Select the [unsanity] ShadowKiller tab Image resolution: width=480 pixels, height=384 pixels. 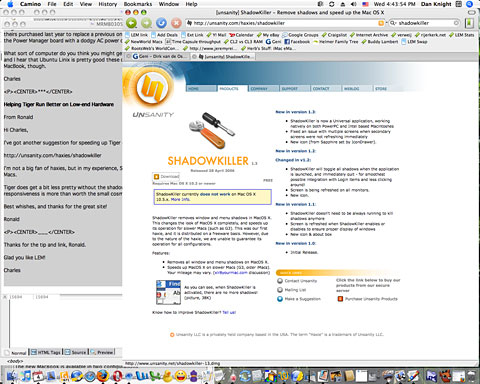pyautogui.click(x=224, y=57)
